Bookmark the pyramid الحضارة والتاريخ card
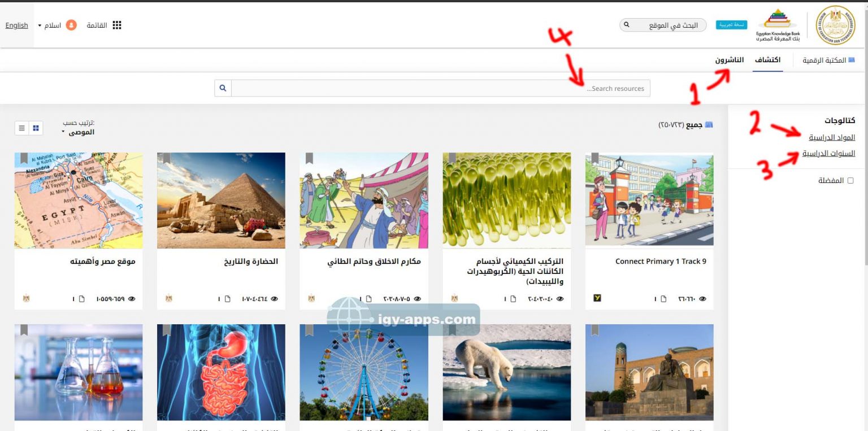 [167, 159]
